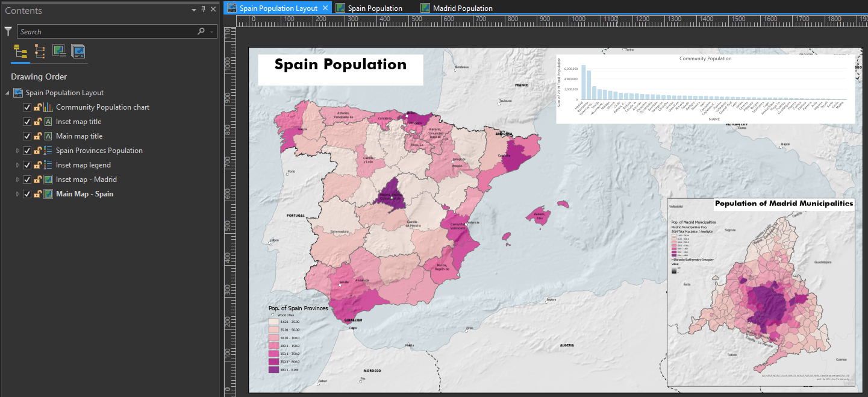Expand the Spain Provinces Population legend
The image size is (868, 397).
pos(17,150)
